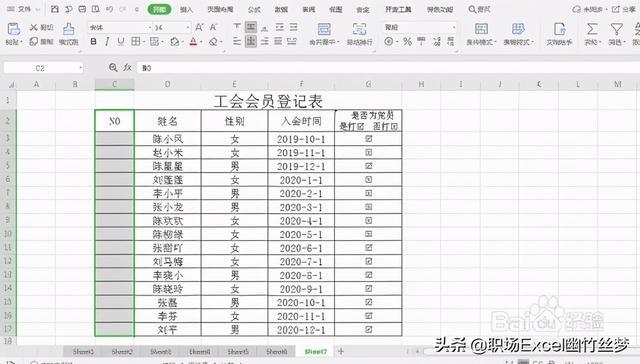This screenshot has height=364, width=640.
Task: Click the Align Right icon
Action: click(x=265, y=41)
